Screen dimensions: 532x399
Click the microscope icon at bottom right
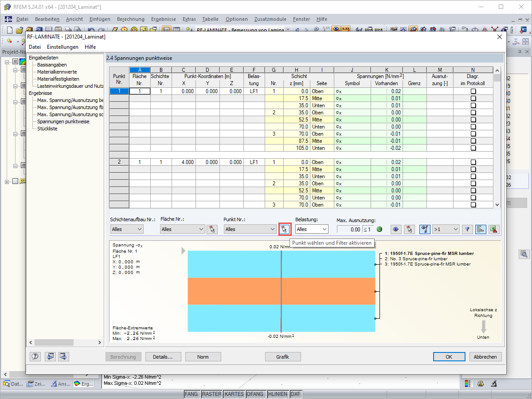[x=493, y=383]
